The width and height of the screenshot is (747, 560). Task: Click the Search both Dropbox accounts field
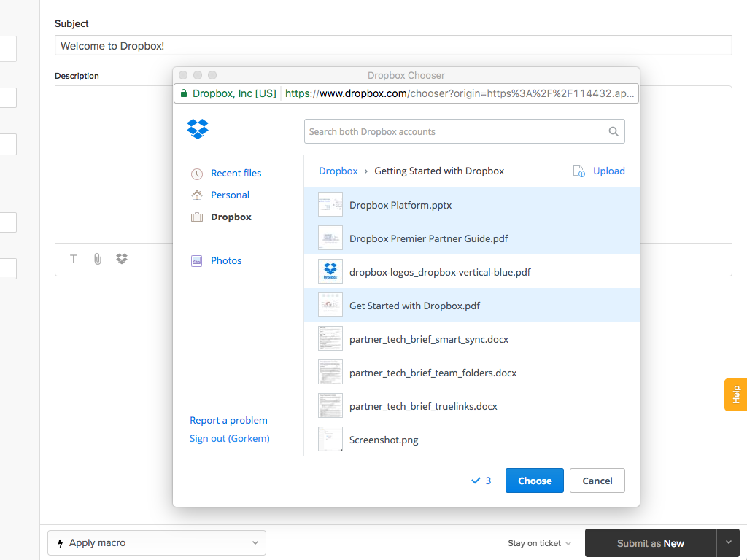[x=456, y=132]
